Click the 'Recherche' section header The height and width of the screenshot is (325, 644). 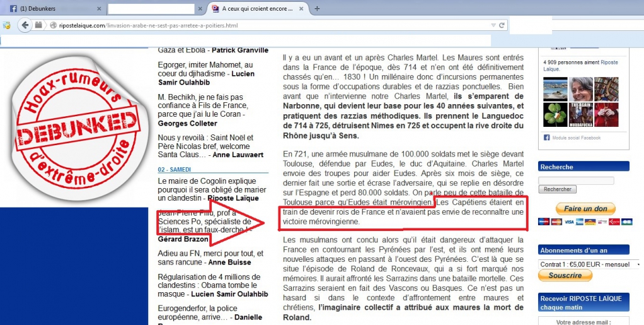tap(584, 167)
